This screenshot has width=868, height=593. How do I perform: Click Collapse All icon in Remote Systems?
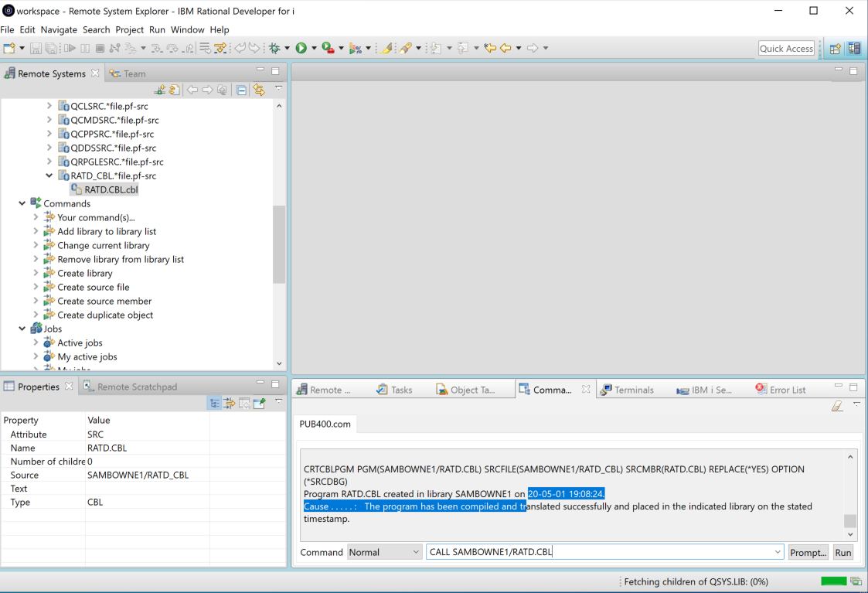point(241,90)
